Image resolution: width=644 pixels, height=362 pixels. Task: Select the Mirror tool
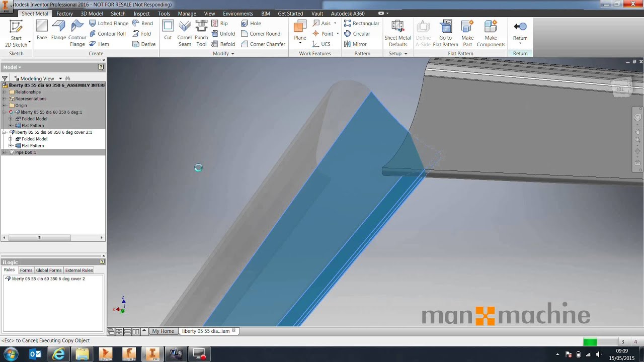point(355,44)
